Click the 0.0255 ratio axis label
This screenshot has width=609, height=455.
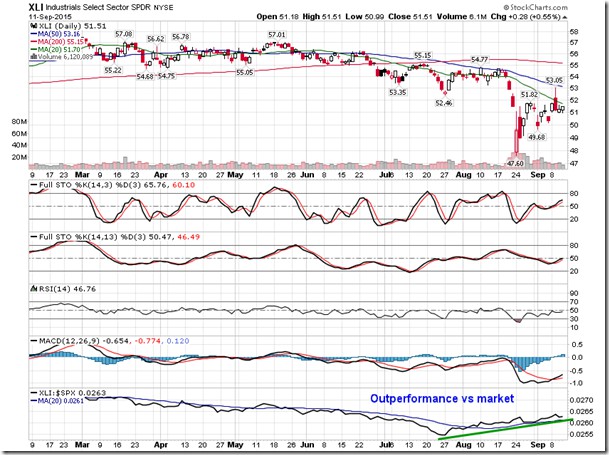583,434
